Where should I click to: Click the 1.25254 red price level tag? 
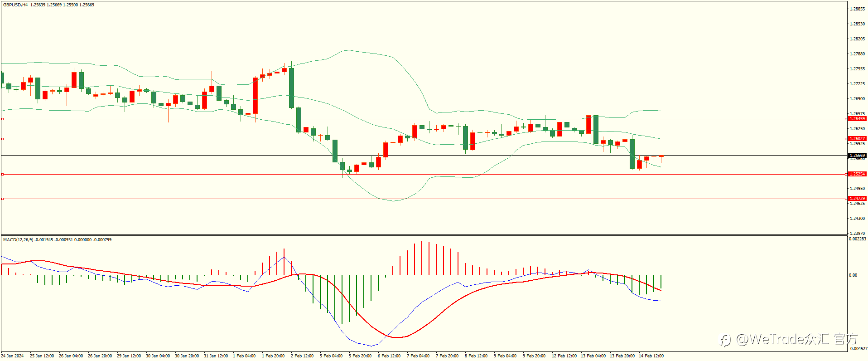[857, 174]
